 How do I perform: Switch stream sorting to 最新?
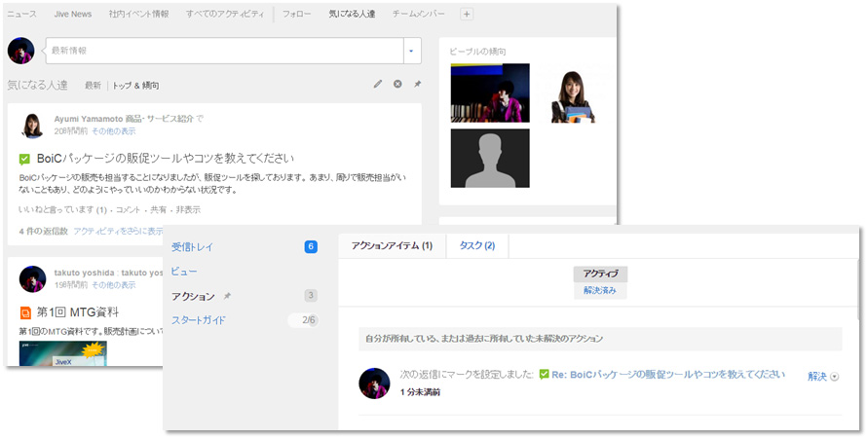click(x=93, y=86)
